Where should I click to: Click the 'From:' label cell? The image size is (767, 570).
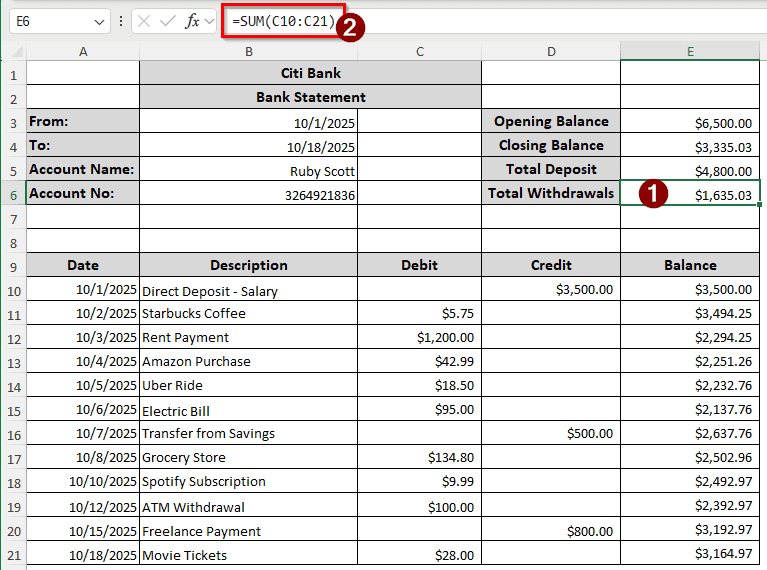pyautogui.click(x=83, y=121)
